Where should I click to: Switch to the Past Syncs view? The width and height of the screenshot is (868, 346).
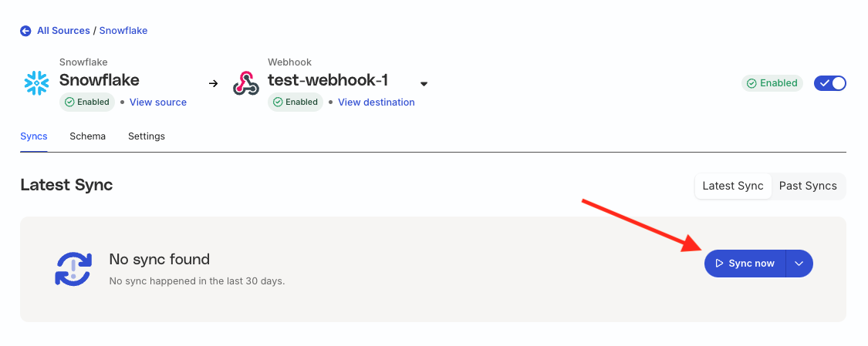click(x=808, y=186)
